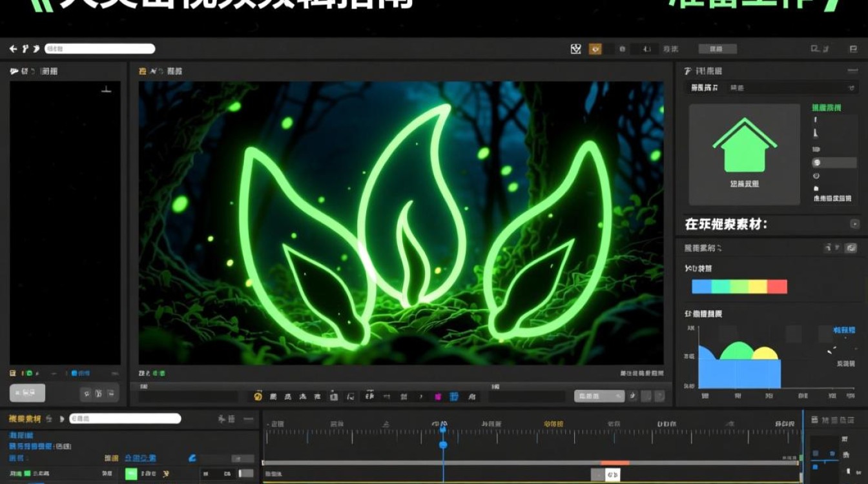
Task: Click the dark icon button group under the left black panel
Action: [x=99, y=393]
